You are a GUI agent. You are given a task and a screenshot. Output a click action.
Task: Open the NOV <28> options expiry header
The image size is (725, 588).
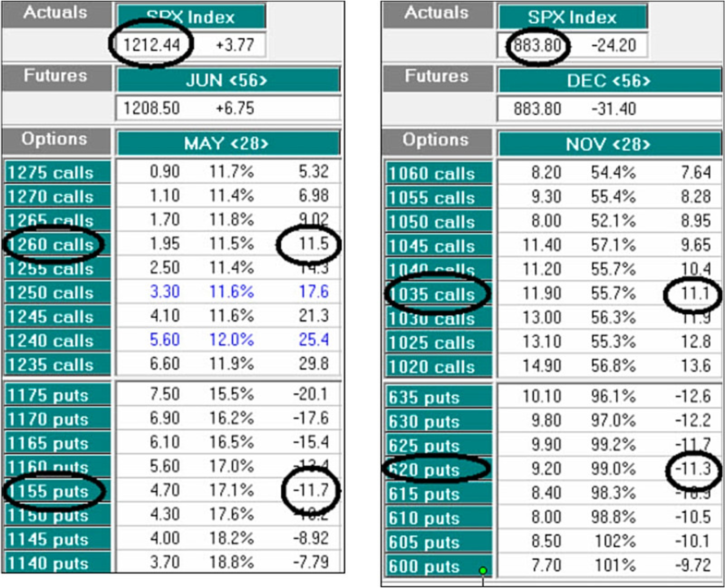point(609,144)
